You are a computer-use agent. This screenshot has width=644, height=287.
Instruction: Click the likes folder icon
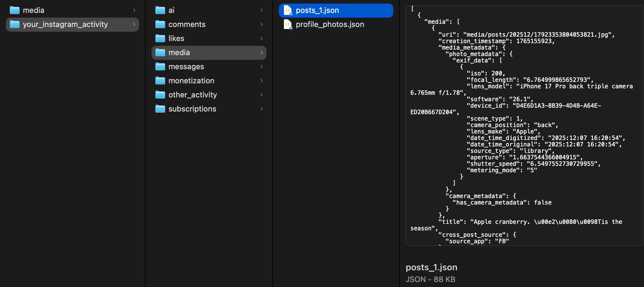[160, 38]
